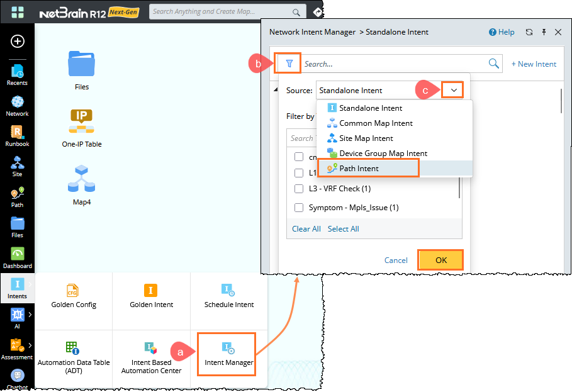Open Site in the sidebar
572x392 pixels.
[x=17, y=167]
